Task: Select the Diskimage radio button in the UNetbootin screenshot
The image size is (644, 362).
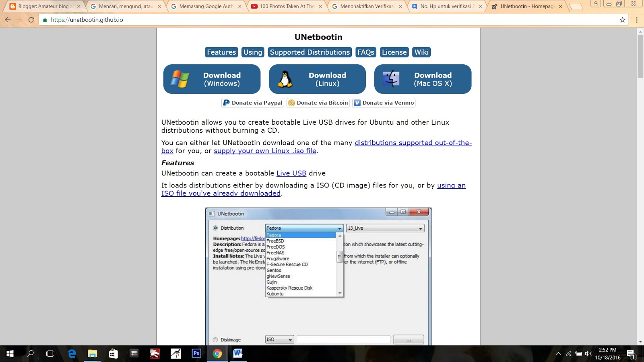Action: [x=215, y=340]
